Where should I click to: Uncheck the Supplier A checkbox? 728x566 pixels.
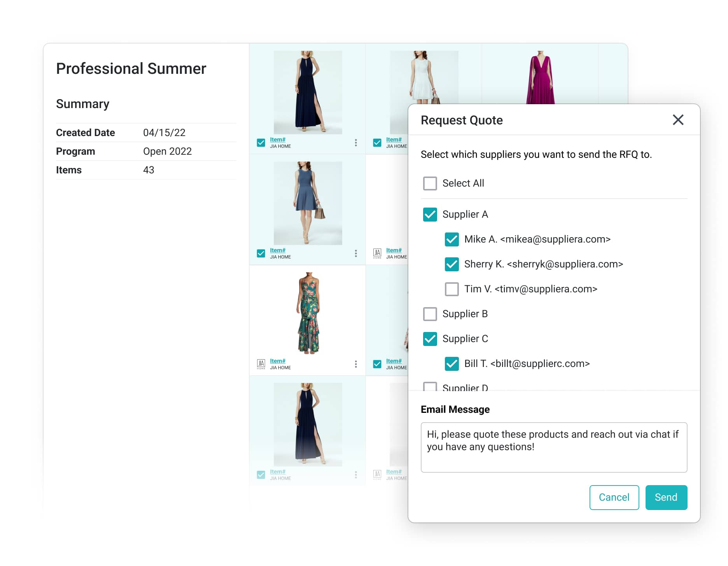(x=430, y=215)
